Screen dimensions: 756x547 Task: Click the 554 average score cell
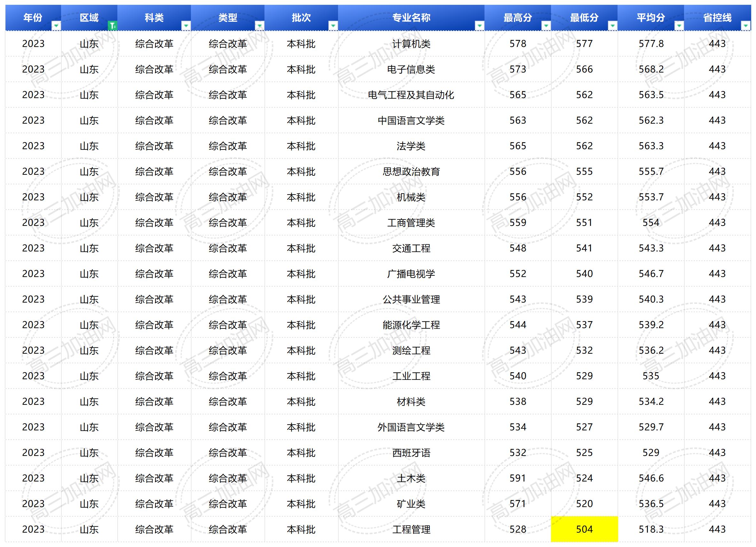pos(651,222)
